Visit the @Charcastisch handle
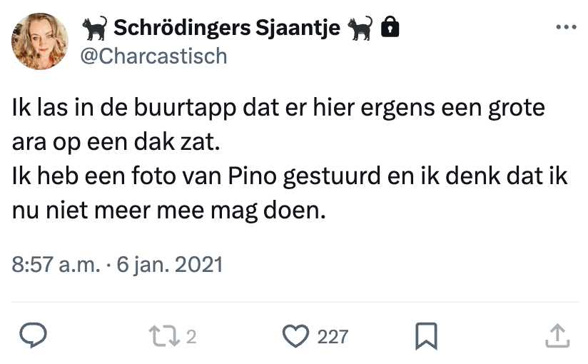Screen dimensions: 588x364 (x=153, y=56)
